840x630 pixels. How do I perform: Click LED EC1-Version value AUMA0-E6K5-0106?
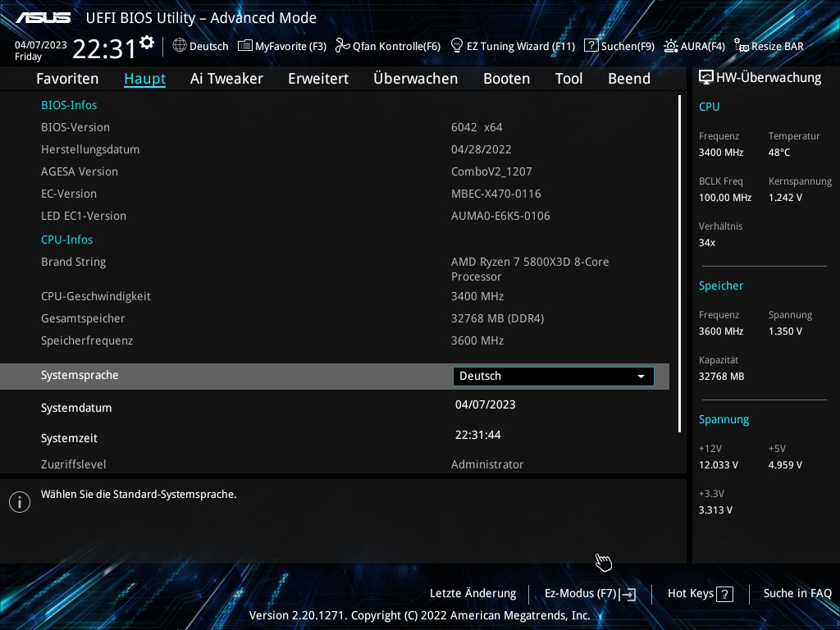pyautogui.click(x=500, y=216)
